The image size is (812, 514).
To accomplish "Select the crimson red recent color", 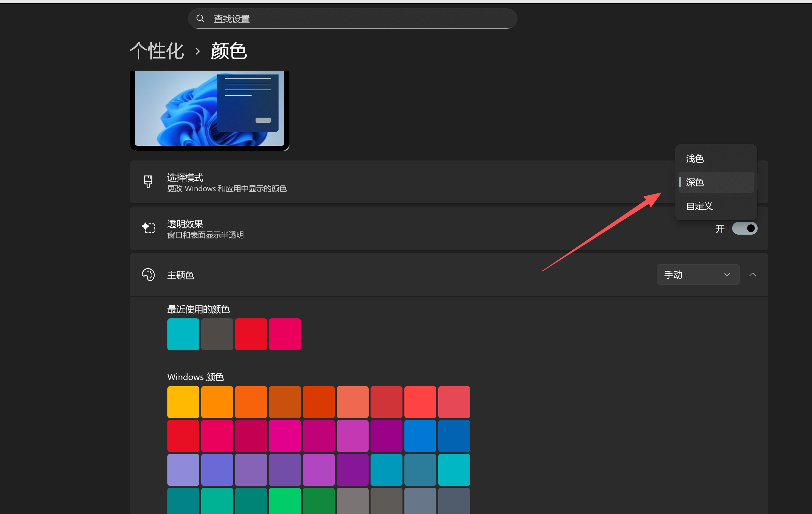I will point(251,334).
